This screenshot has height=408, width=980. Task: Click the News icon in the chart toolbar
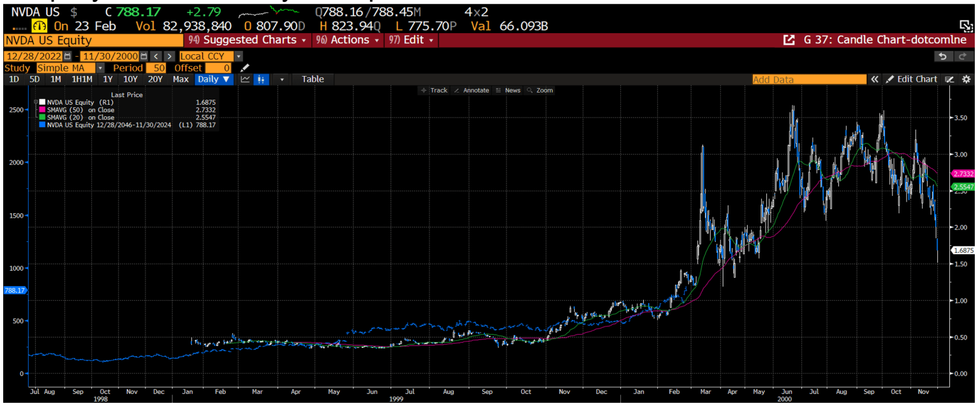click(x=509, y=90)
